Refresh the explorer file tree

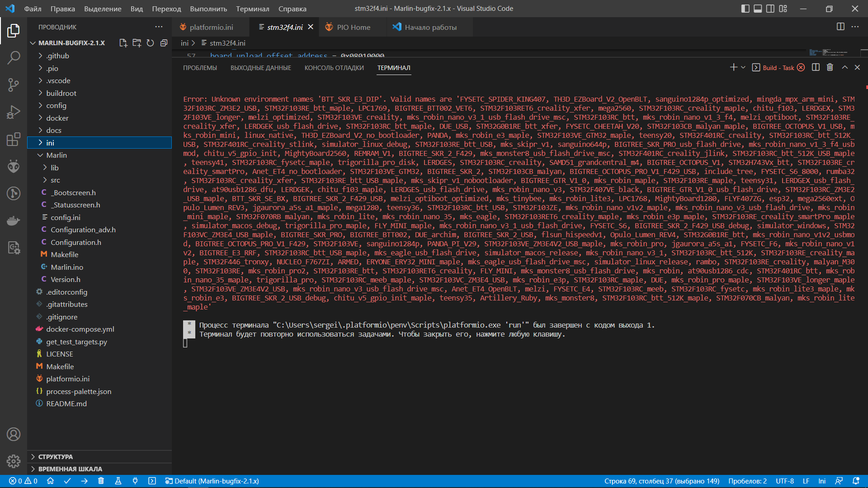(x=150, y=43)
